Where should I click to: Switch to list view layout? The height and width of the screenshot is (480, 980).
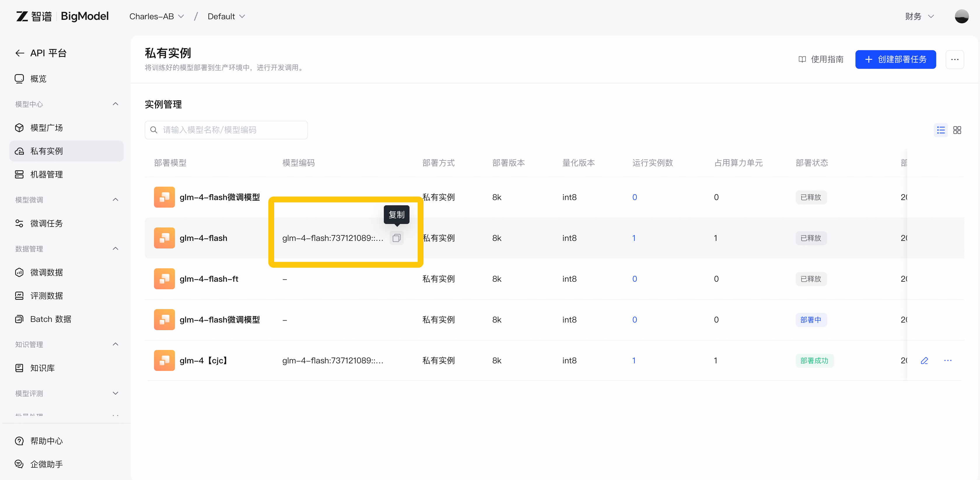tap(940, 130)
